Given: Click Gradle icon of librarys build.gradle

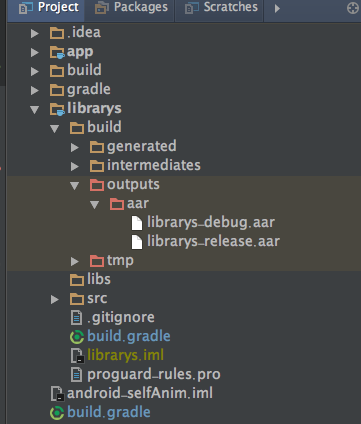Looking at the screenshot, I should 77,337.
